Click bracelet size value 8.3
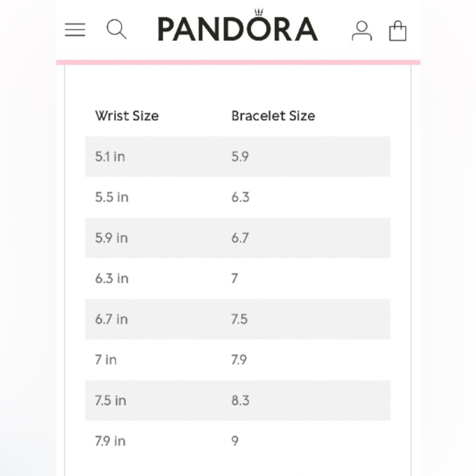The height and width of the screenshot is (476, 476). click(240, 401)
